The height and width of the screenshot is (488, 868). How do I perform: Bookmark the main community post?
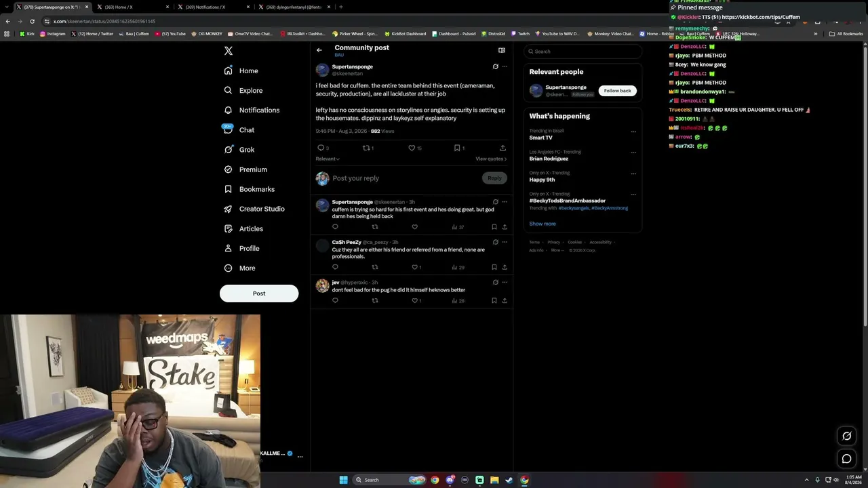click(x=457, y=148)
